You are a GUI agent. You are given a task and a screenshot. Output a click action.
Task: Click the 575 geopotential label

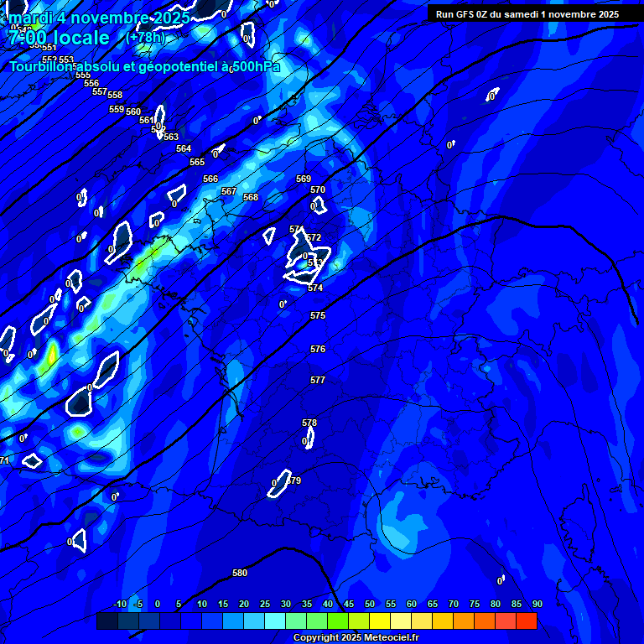pos(318,316)
